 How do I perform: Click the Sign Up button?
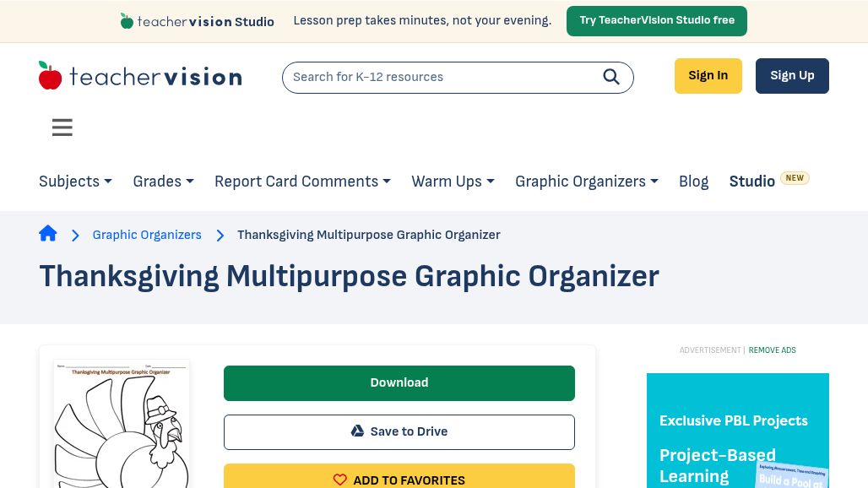[x=792, y=76]
